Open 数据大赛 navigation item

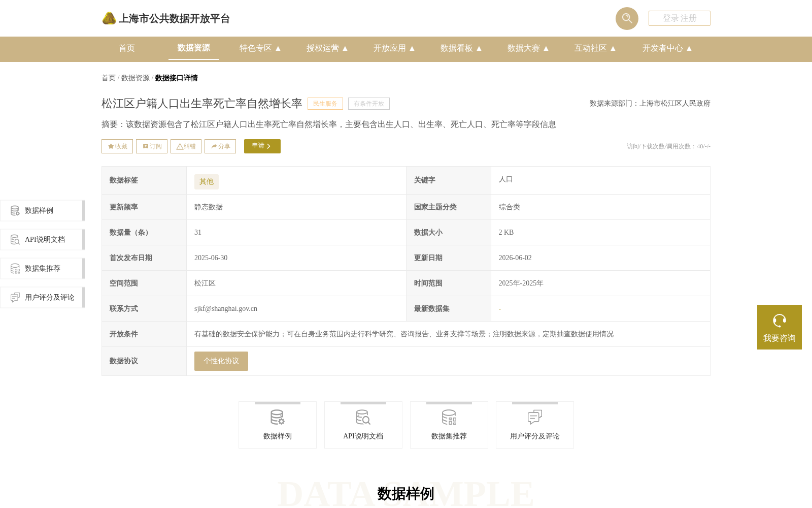pyautogui.click(x=524, y=48)
